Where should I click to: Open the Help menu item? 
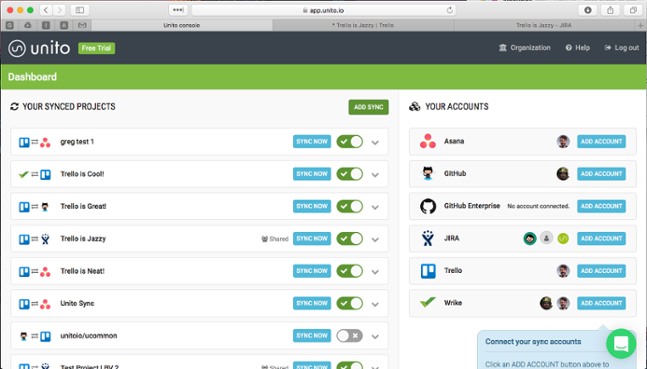[x=577, y=47]
